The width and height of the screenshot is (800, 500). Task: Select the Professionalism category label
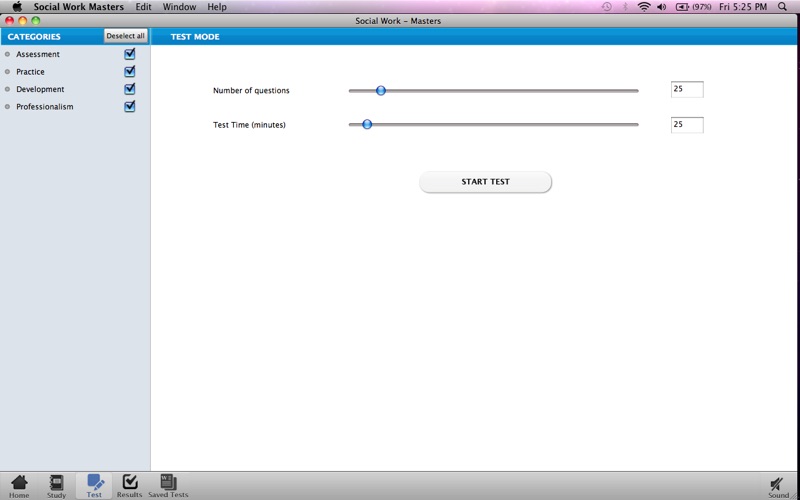(45, 107)
